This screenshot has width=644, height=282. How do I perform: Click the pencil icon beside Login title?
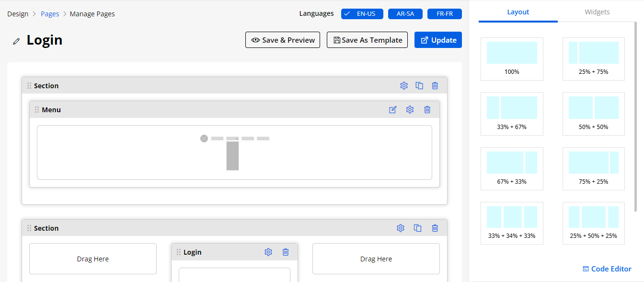16,41
